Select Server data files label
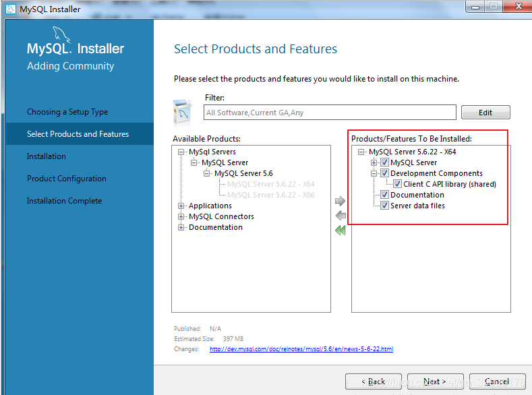The height and width of the screenshot is (395, 532). [417, 206]
